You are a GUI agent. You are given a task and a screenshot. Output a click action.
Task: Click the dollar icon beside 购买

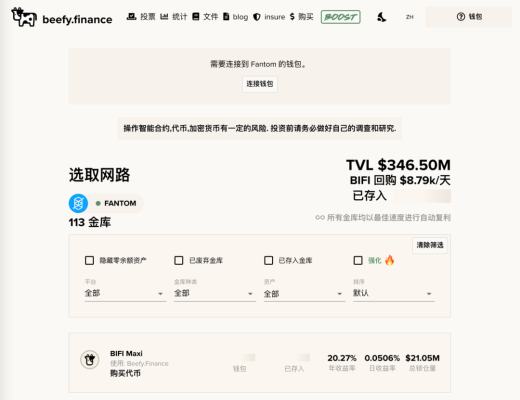[x=292, y=17]
